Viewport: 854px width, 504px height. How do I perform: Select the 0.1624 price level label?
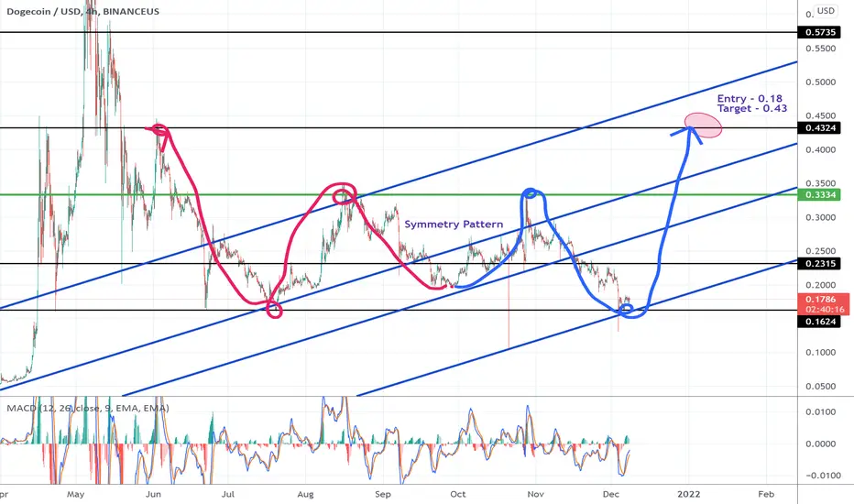click(x=820, y=322)
